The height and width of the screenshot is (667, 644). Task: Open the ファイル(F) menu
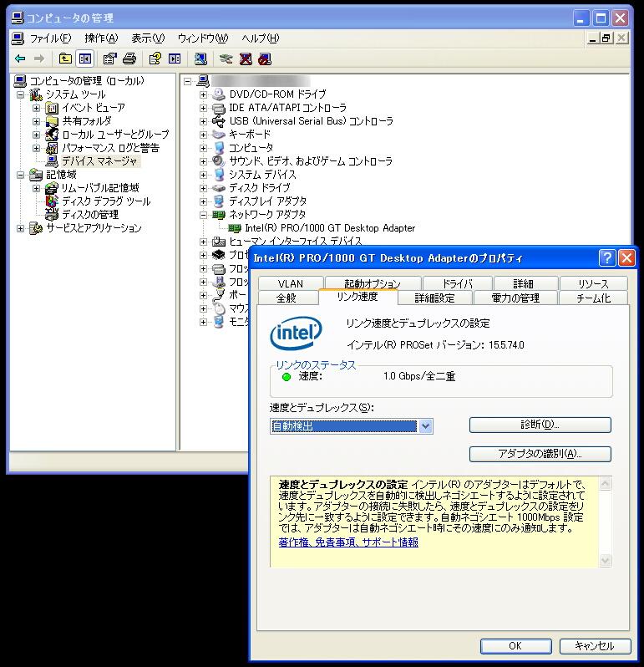pyautogui.click(x=50, y=38)
